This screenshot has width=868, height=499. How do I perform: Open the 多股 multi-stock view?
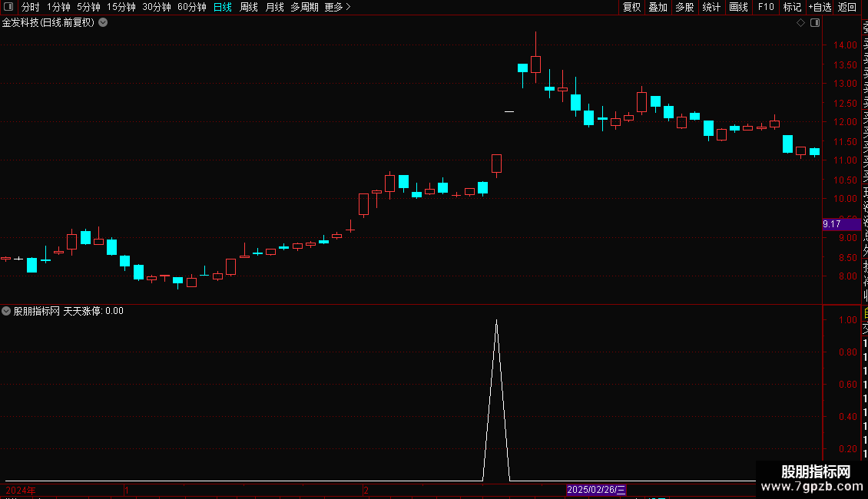tap(684, 7)
